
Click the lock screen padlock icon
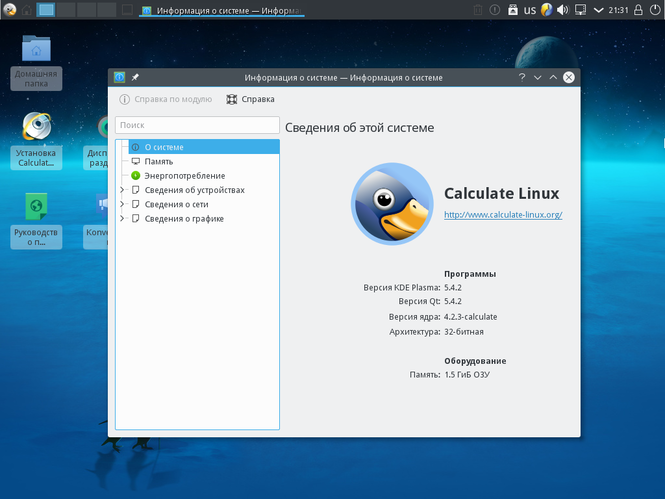click(x=638, y=10)
